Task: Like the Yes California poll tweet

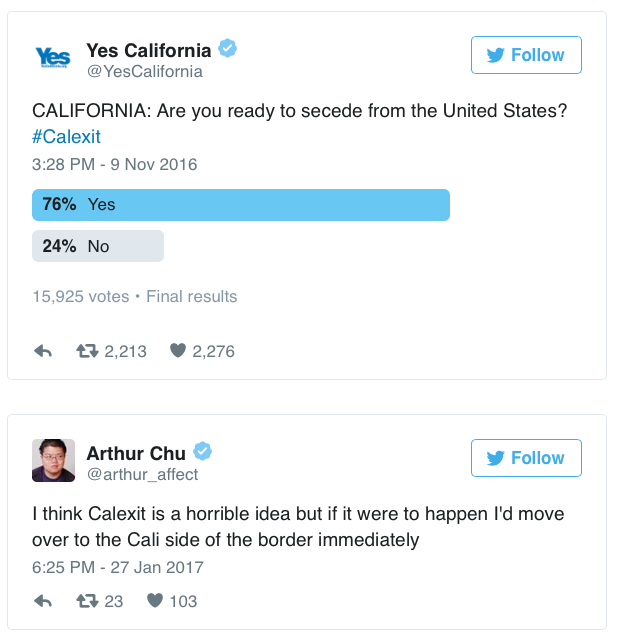Action: coord(178,351)
